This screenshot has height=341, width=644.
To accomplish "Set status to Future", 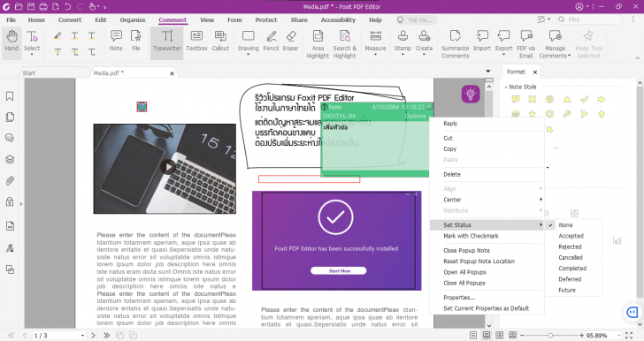I will [x=574, y=290].
